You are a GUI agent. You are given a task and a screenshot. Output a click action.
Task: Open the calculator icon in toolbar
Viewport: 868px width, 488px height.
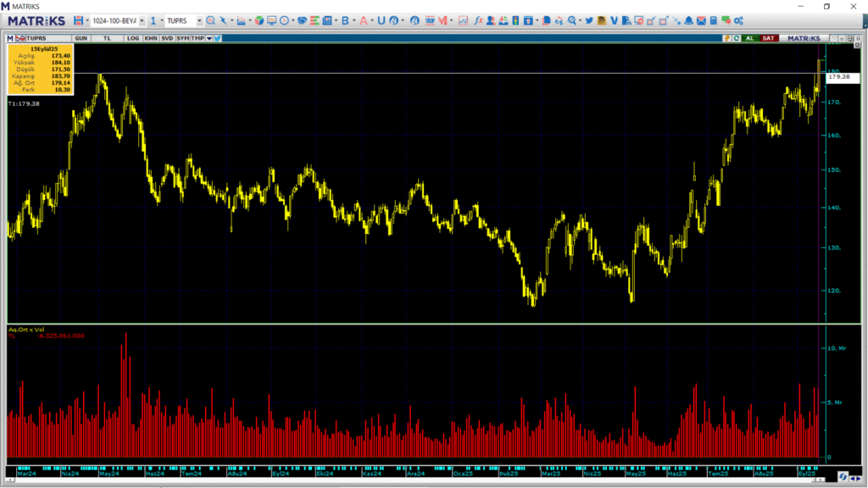click(714, 20)
